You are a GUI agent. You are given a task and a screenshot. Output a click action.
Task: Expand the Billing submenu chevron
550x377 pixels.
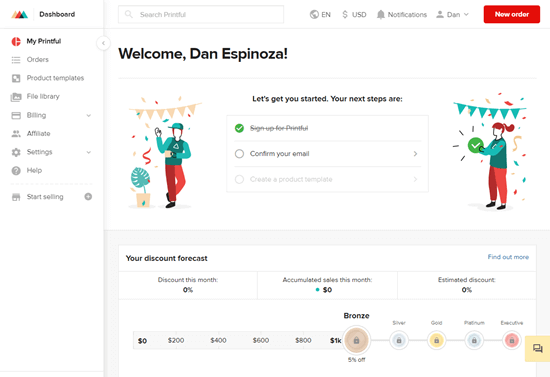click(x=89, y=115)
